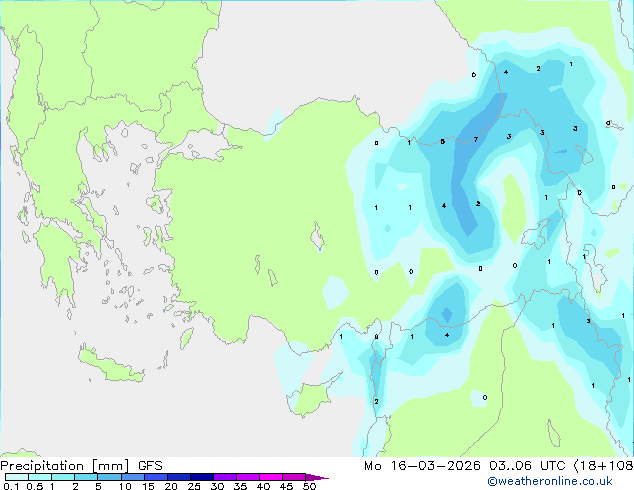Pick the 15–20 mm legend color swatch
The image size is (634, 490).
(x=155, y=477)
